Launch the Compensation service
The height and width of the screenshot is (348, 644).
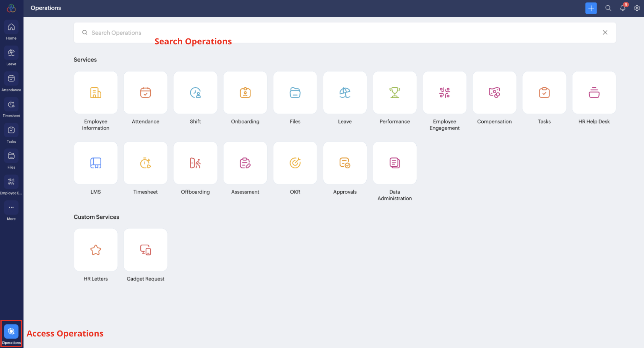pyautogui.click(x=494, y=93)
